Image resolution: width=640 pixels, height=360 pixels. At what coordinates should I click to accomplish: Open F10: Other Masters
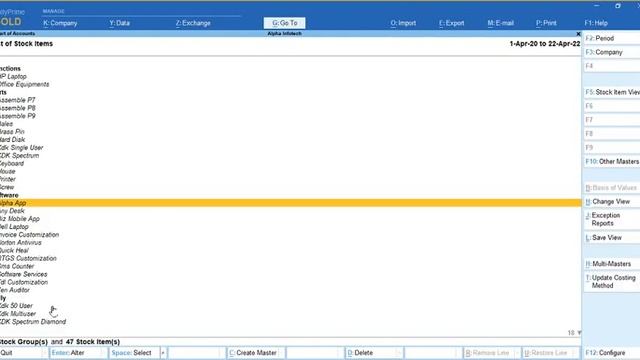[x=612, y=162]
